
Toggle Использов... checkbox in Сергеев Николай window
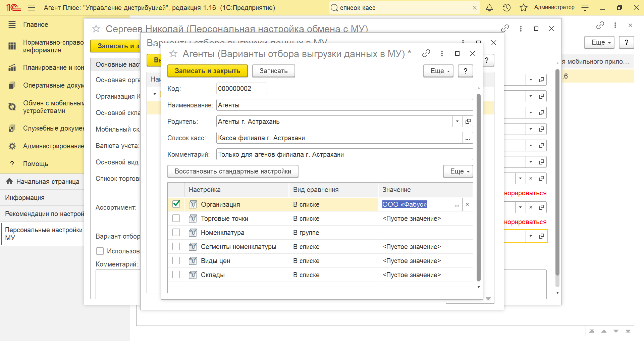coord(100,251)
